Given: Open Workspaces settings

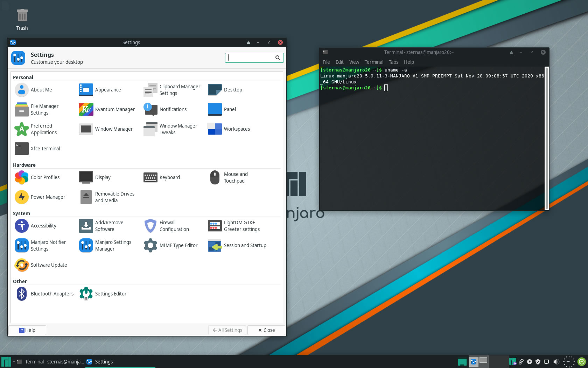Looking at the screenshot, I should coord(229,129).
